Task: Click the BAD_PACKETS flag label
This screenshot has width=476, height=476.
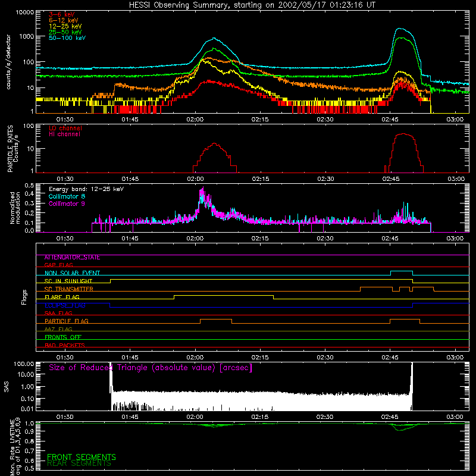Action: 65,345
